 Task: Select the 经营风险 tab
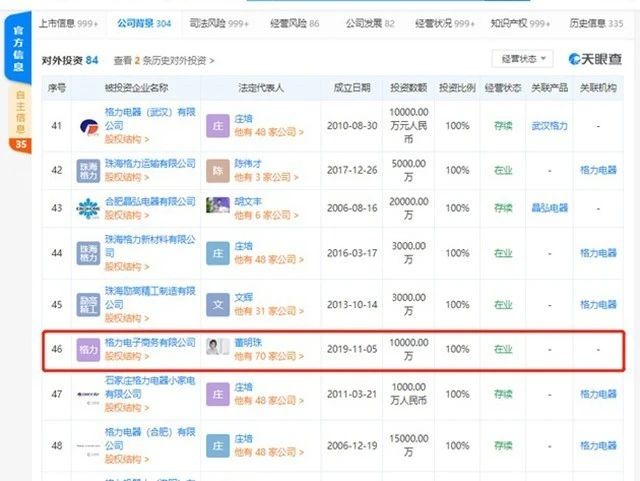(295, 23)
